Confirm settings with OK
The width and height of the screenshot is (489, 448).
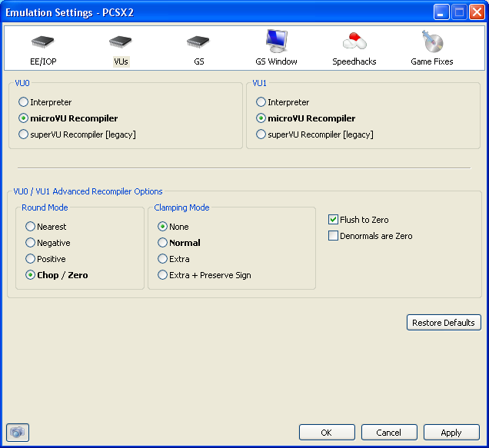click(x=327, y=433)
